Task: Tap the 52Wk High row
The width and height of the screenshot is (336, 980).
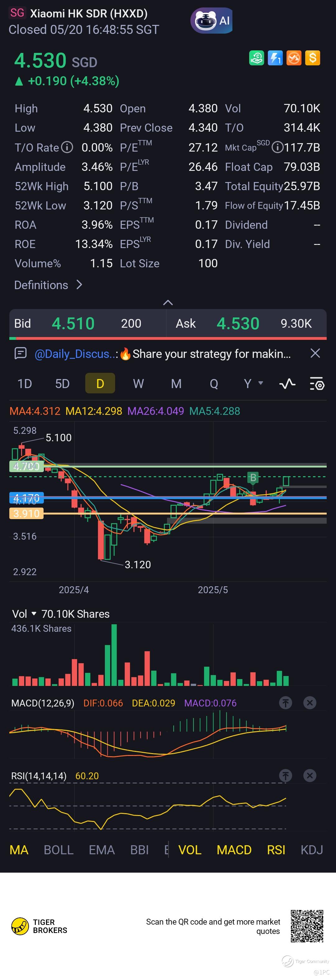Action: pos(63,186)
